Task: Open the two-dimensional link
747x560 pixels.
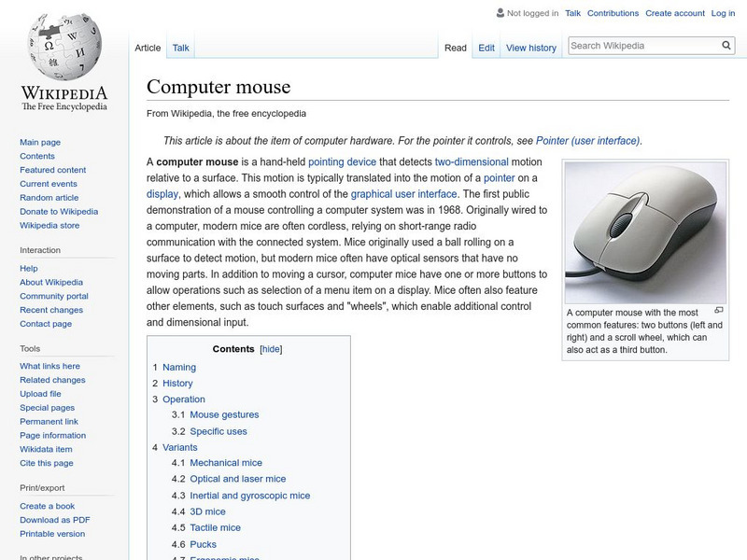Action: [x=472, y=161]
